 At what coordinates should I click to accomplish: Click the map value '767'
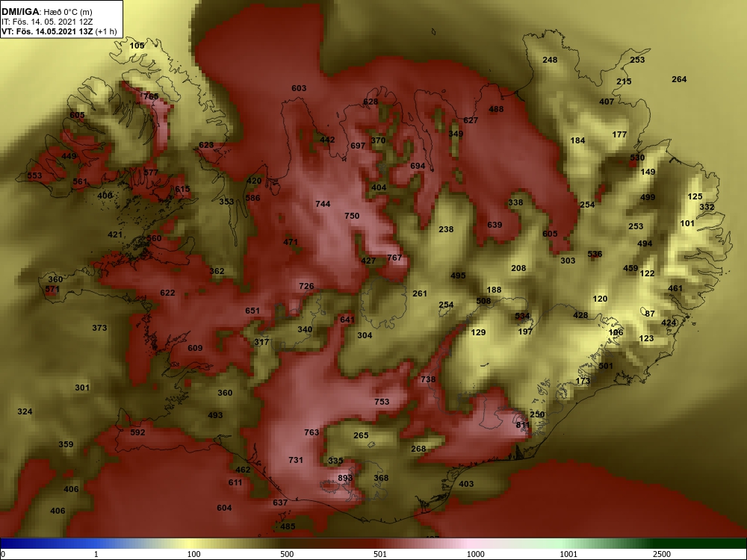pyautogui.click(x=394, y=258)
